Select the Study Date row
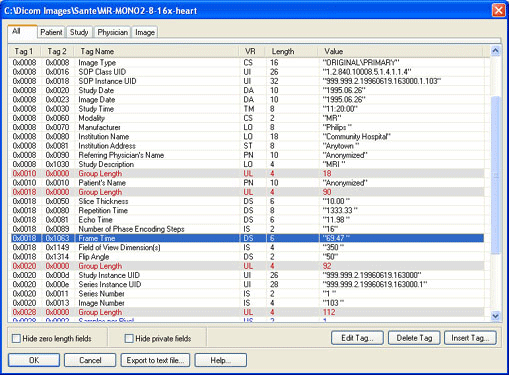Image resolution: width=509 pixels, height=375 pixels. [246, 90]
